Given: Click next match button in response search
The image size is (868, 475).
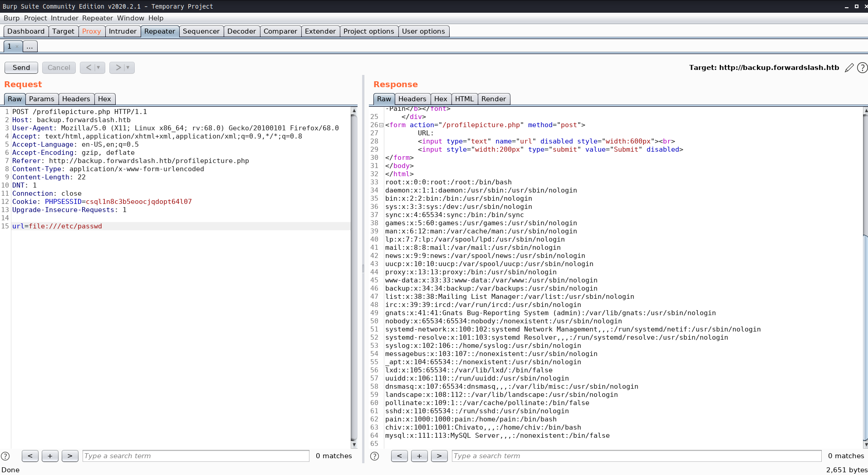Looking at the screenshot, I should coord(439,456).
